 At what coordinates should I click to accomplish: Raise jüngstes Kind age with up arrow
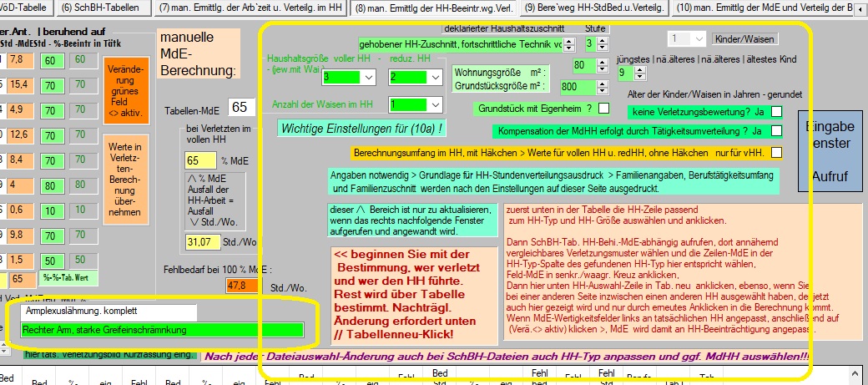[x=640, y=68]
